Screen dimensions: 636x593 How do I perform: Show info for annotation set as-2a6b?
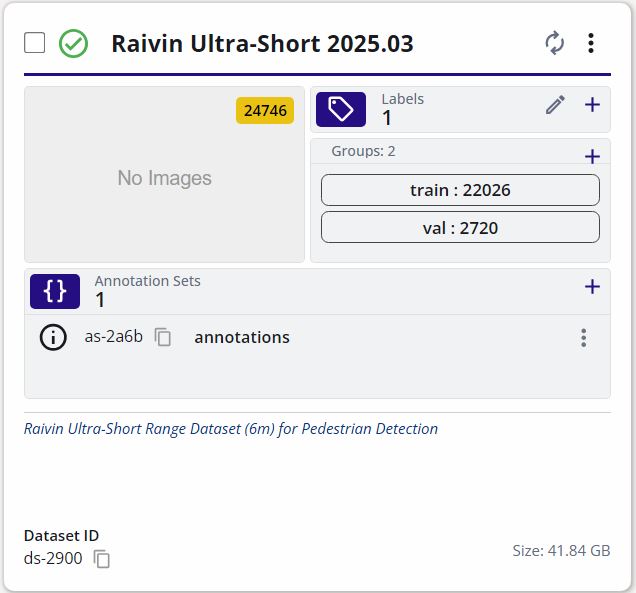(53, 337)
